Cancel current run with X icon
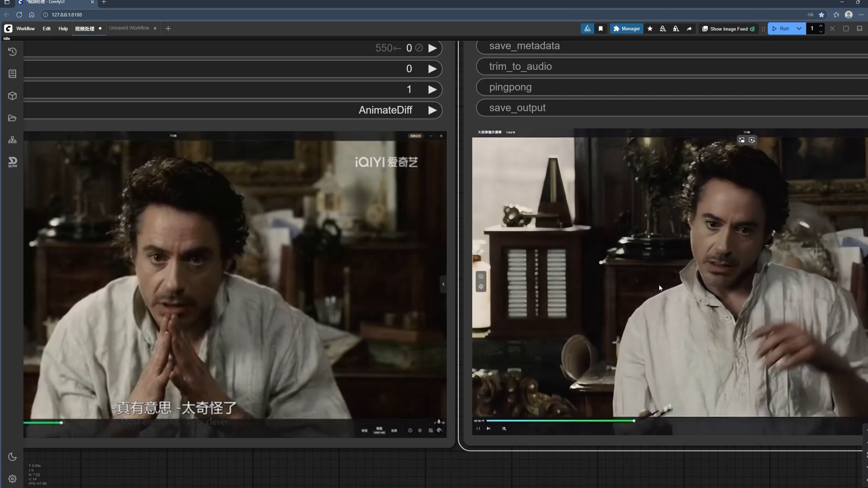 click(x=833, y=29)
